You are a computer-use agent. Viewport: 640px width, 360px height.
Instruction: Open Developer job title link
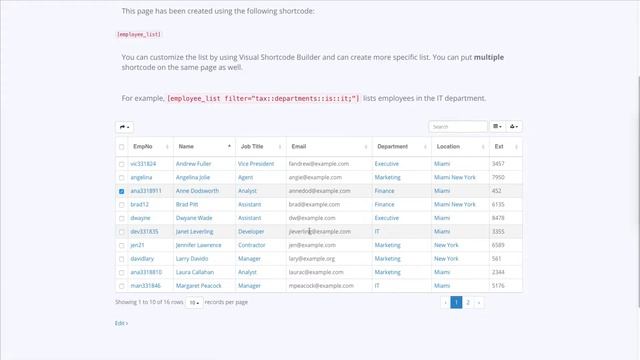click(x=251, y=231)
